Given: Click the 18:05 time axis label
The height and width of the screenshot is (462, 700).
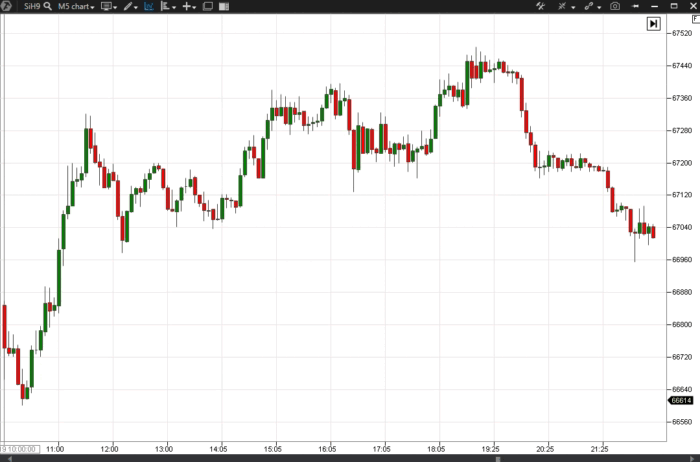Looking at the screenshot, I should [x=436, y=449].
